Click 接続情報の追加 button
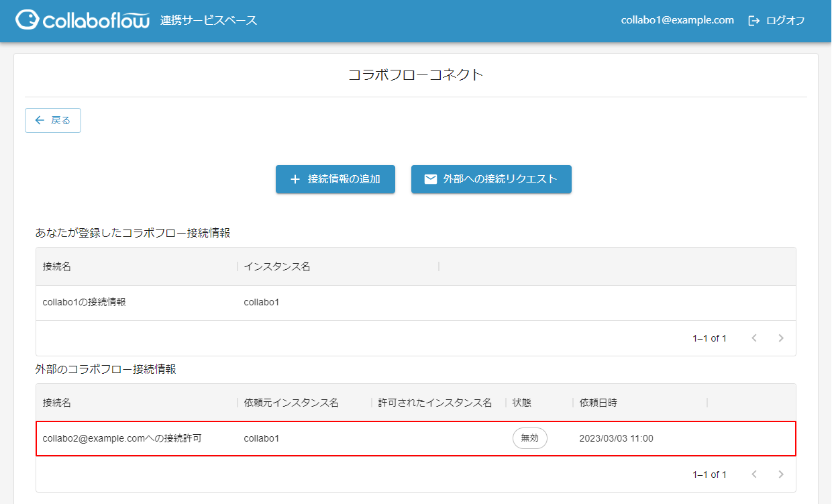 coord(335,179)
